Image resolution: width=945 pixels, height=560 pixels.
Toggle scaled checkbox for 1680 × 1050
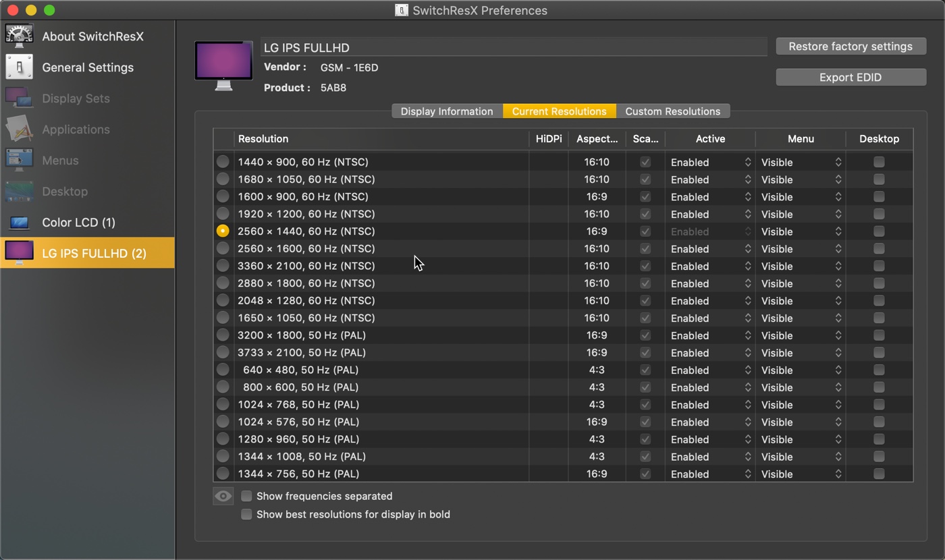coord(645,179)
